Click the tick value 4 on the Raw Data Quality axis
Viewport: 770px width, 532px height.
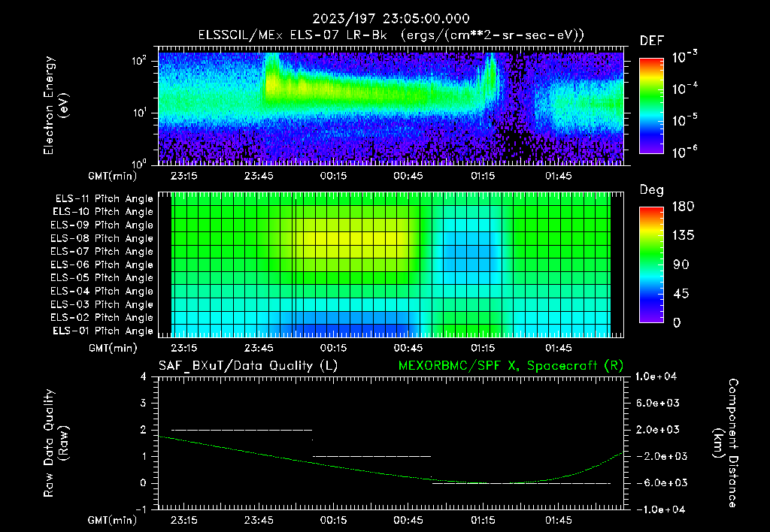click(x=144, y=376)
